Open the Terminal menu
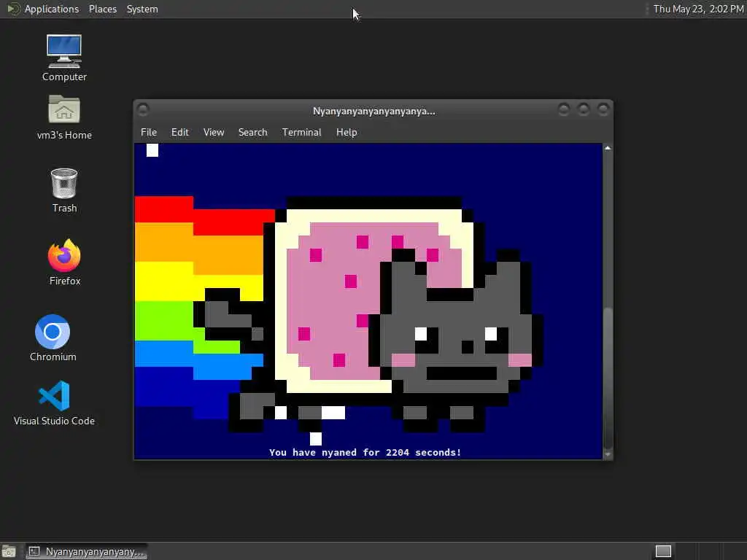 pyautogui.click(x=301, y=133)
